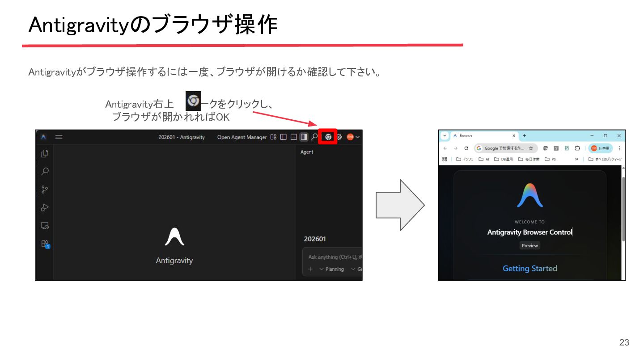This screenshot has height=362, width=644.
Task: Click the WELCOME TO text
Action: [x=530, y=222]
